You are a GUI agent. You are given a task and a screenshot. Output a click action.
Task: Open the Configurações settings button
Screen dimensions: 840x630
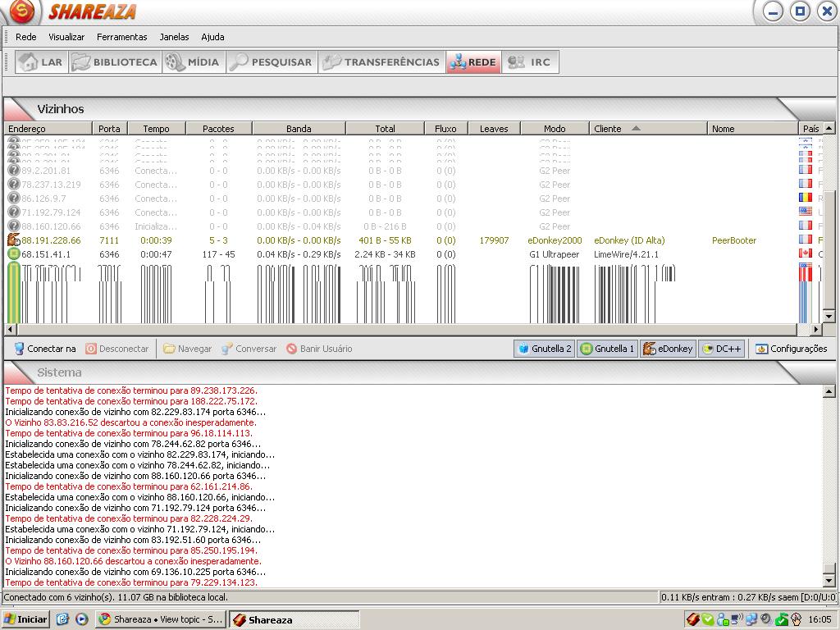point(791,349)
